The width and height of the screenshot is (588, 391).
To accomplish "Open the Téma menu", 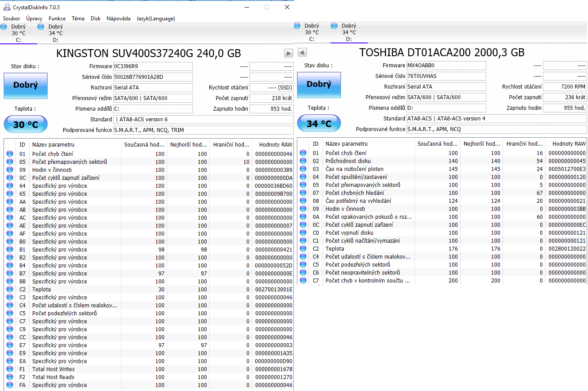I will click(78, 19).
